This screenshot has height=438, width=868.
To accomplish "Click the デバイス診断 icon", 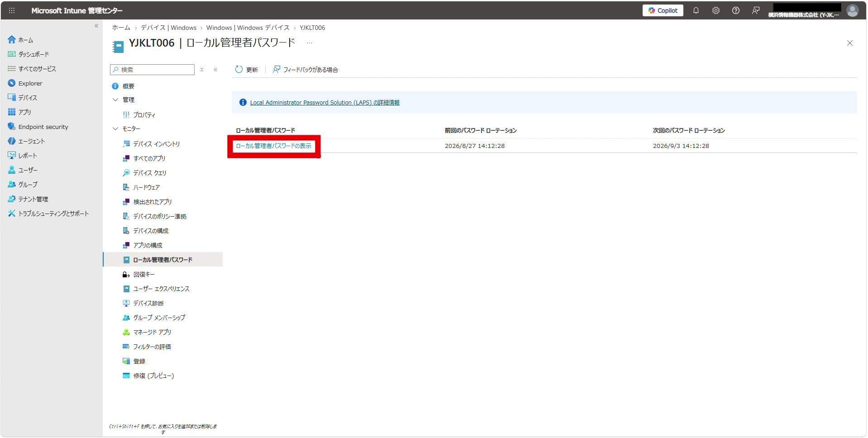I will (x=126, y=303).
